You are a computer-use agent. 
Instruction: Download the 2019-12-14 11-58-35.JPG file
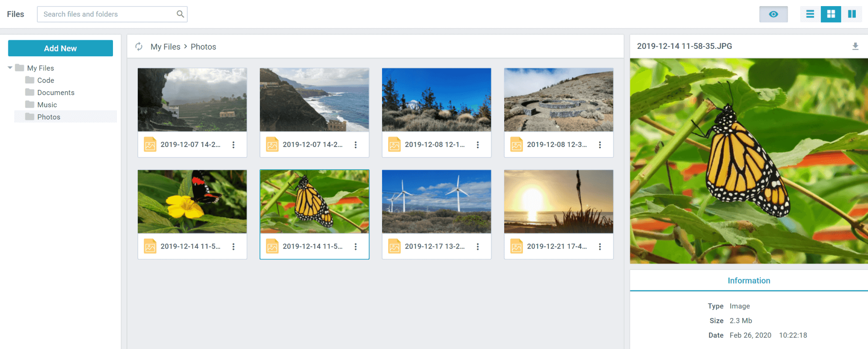(855, 46)
